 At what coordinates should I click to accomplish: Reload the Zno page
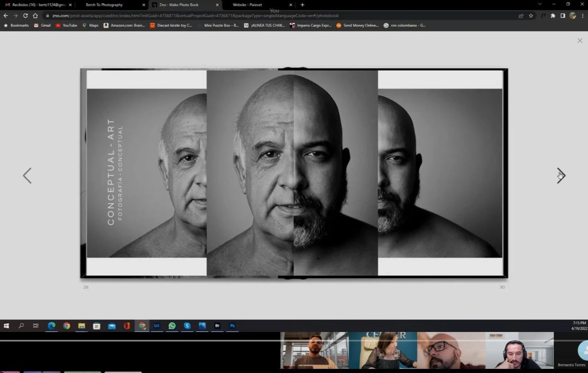25,16
